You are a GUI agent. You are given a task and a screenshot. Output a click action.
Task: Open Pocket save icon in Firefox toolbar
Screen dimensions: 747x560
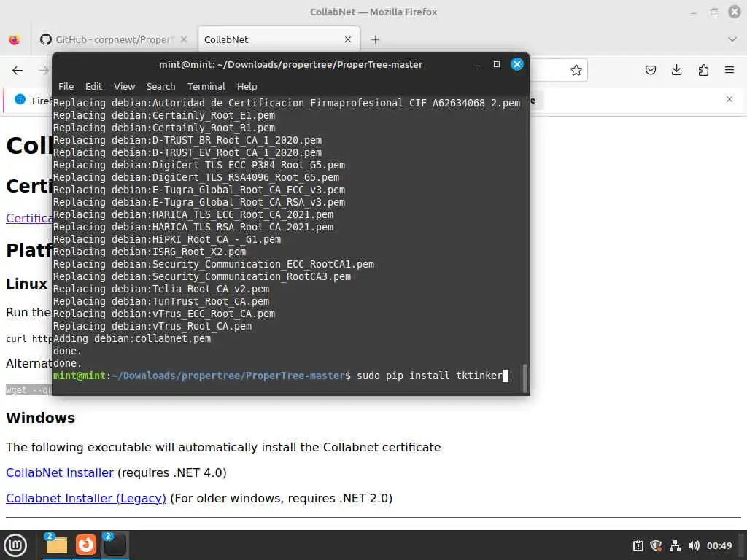click(x=650, y=71)
